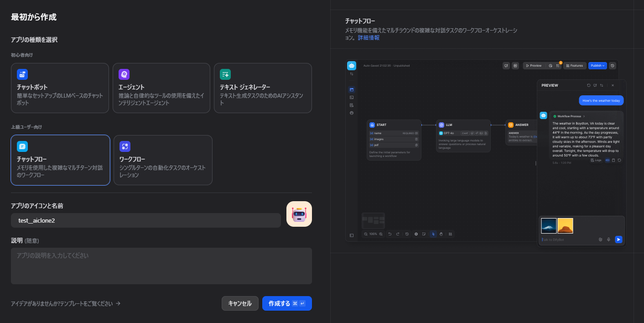Restart the conversation in the PREVIEW panel

tap(588, 85)
